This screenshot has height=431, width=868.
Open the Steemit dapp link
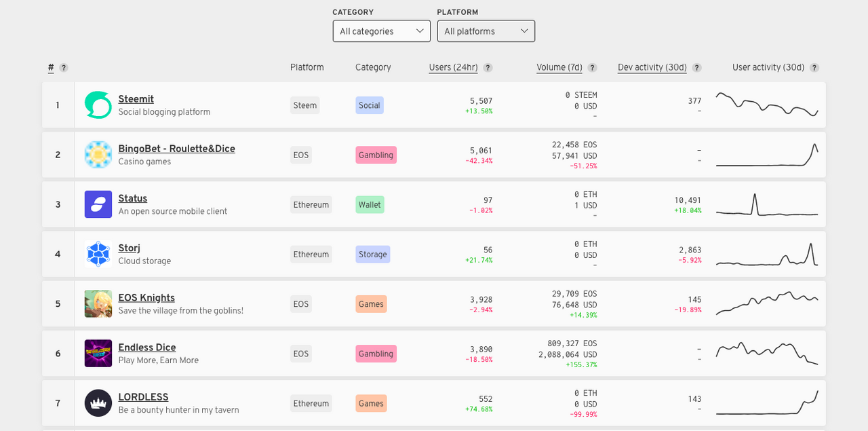[136, 99]
